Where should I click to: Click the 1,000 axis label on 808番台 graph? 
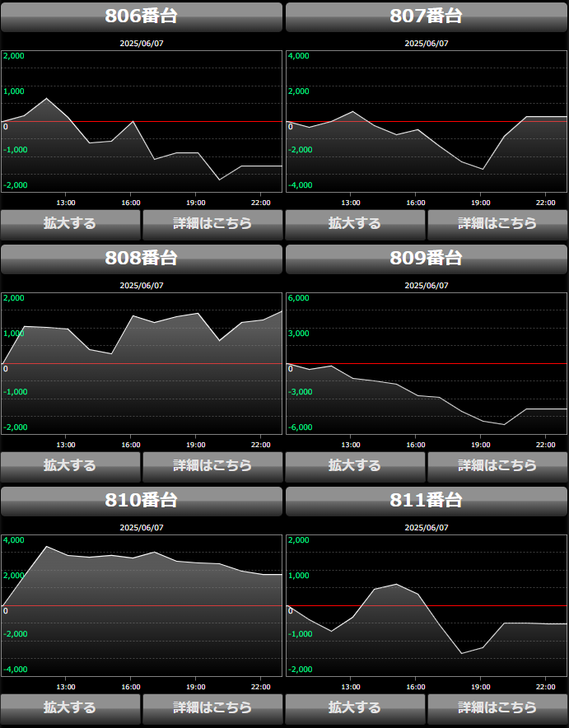(x=13, y=334)
